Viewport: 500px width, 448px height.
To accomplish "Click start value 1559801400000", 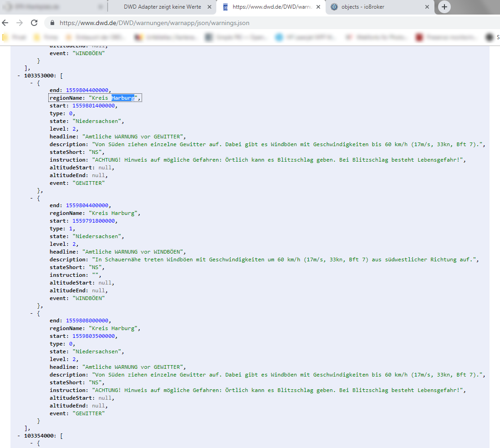I will pyautogui.click(x=93, y=106).
